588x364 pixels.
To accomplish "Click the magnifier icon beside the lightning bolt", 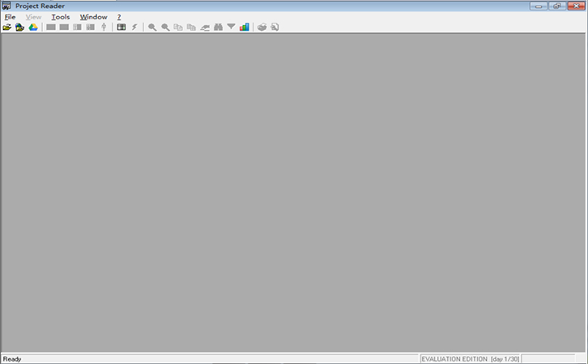I will pos(152,27).
